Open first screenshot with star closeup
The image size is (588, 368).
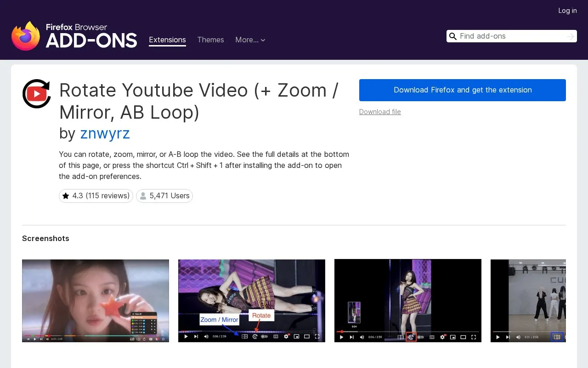coord(96,301)
